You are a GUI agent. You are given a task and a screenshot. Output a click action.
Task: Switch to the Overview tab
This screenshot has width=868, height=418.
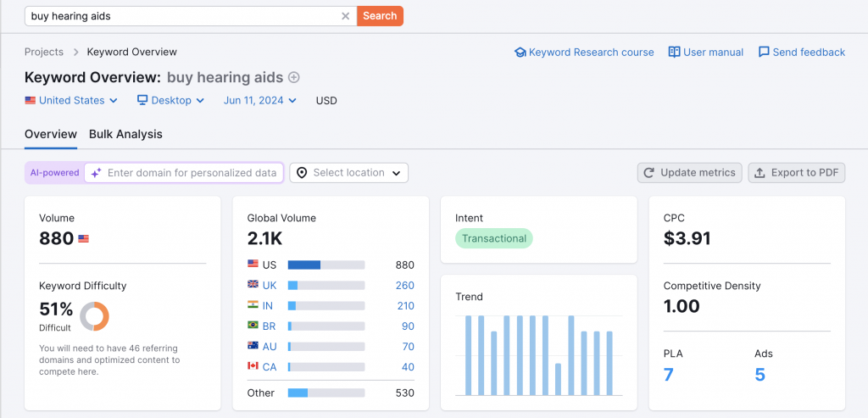coord(51,134)
